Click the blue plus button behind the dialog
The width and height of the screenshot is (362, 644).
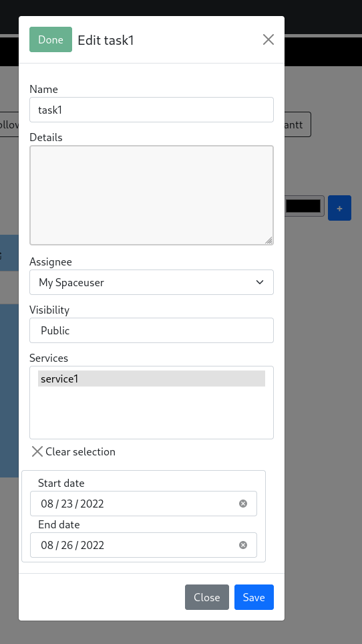(339, 208)
